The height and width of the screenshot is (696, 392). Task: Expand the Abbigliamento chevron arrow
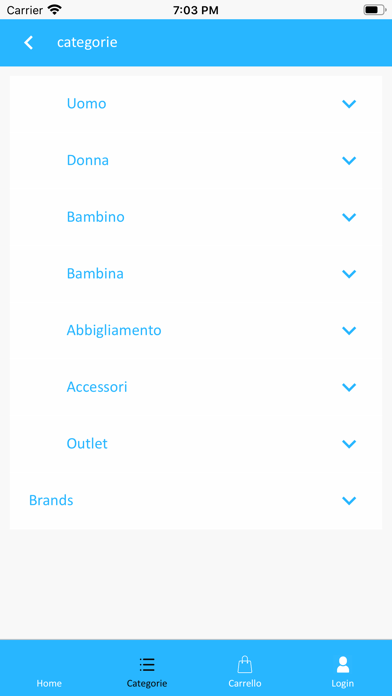(x=349, y=330)
